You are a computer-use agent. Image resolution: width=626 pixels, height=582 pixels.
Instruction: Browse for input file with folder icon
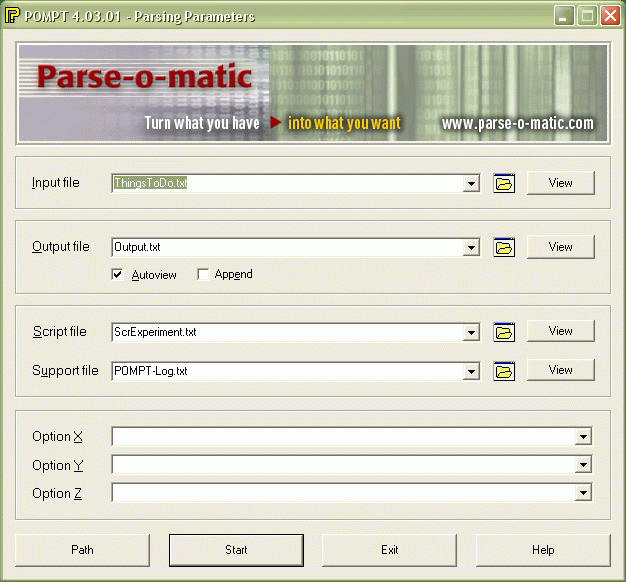coord(504,184)
